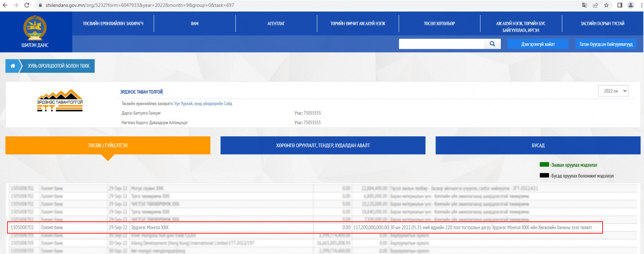Bookmark the page with the star icon
The image size is (644, 254).
[x=606, y=5]
